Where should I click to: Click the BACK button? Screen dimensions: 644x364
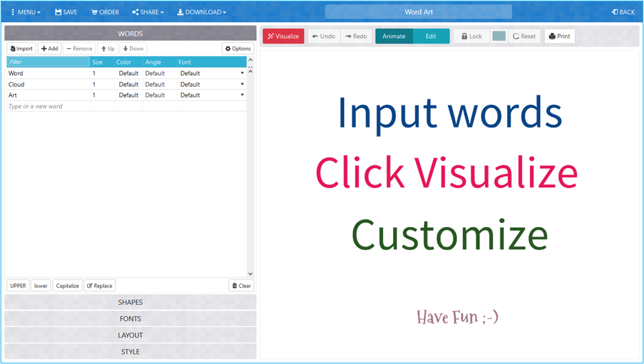(623, 12)
